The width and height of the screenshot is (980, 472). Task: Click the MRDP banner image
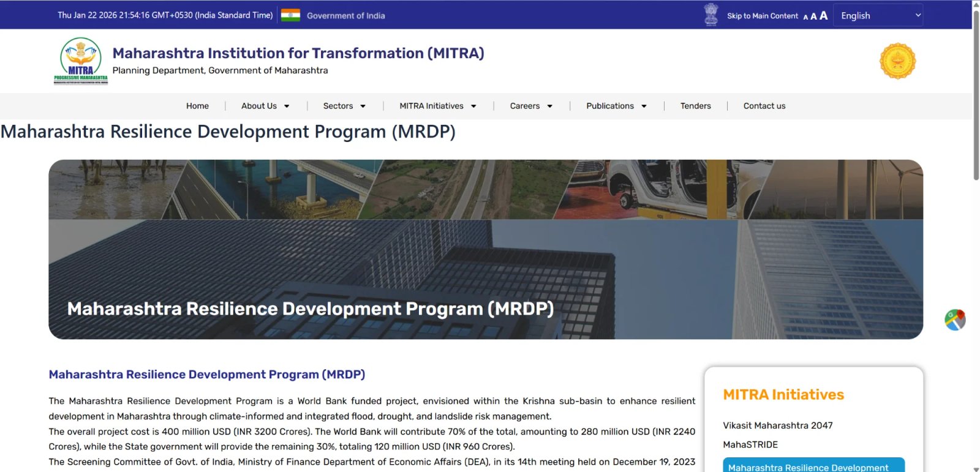[x=486, y=250]
